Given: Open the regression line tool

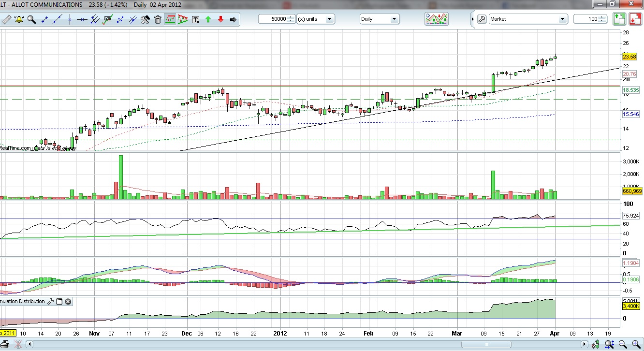Looking at the screenshot, I should point(107,19).
